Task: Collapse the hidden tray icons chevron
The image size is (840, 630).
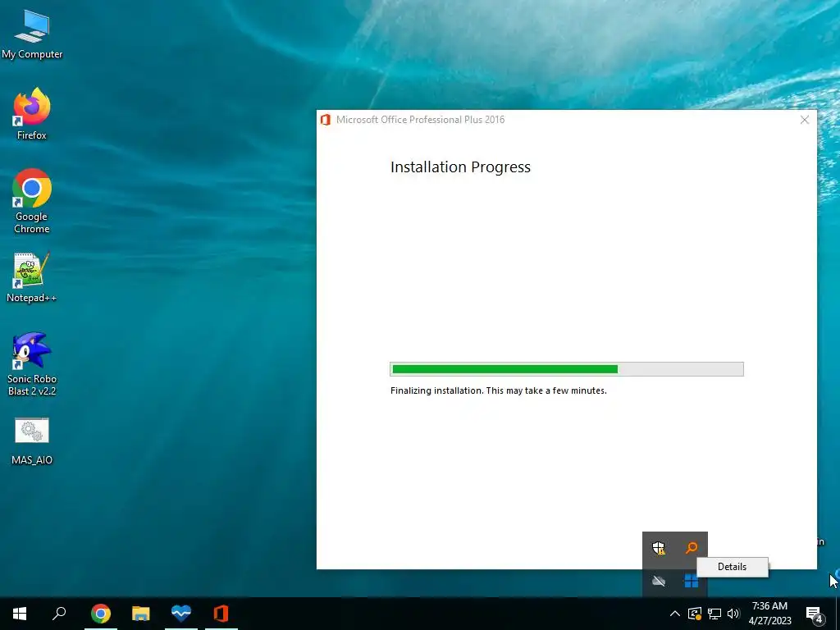Action: coord(675,614)
